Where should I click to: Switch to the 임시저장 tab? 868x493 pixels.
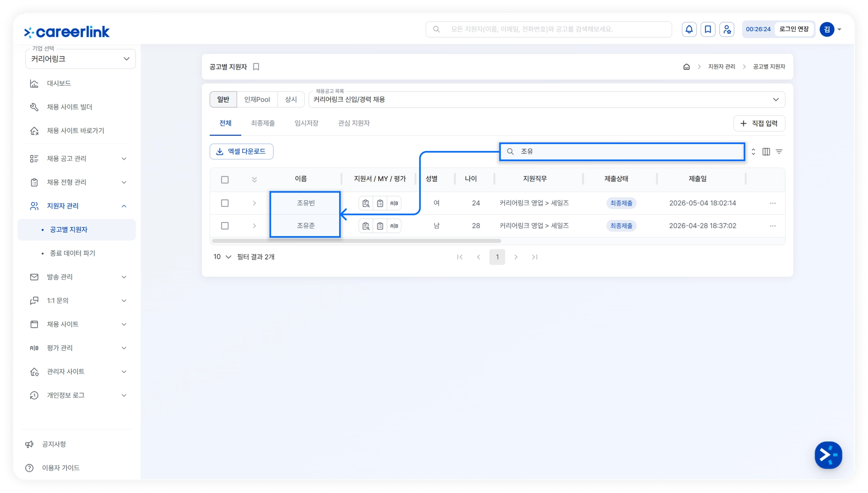coord(306,123)
